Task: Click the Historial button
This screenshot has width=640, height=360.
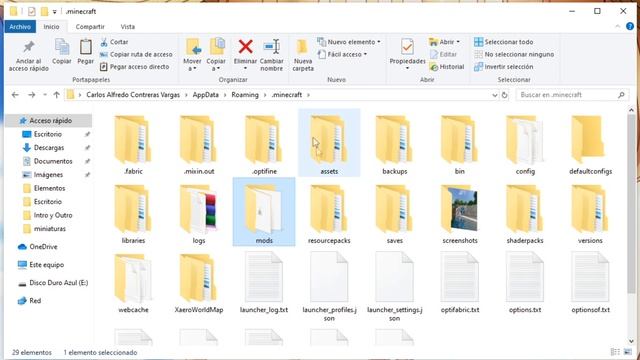Action: [x=447, y=67]
